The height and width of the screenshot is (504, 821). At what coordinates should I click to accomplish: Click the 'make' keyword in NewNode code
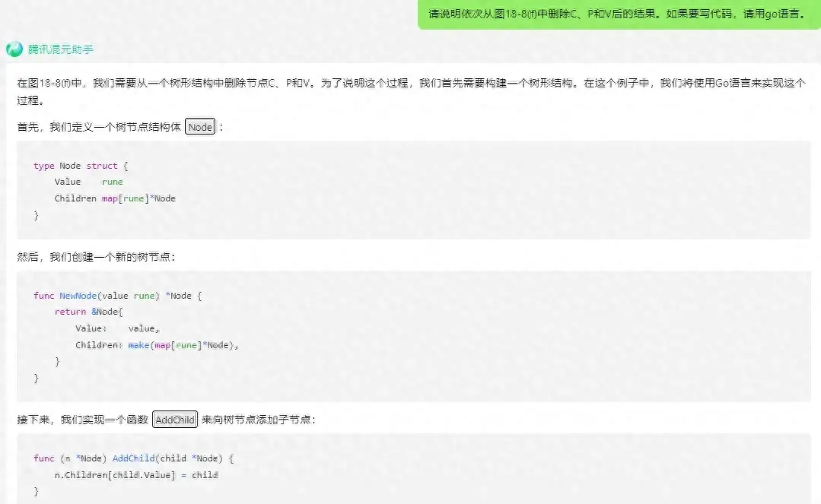point(138,345)
